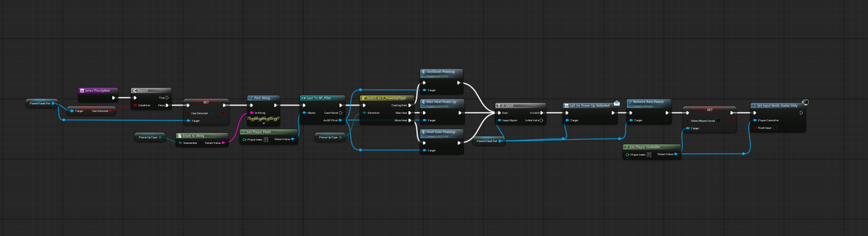Click the Selection input pin on Switch node

click(x=365, y=113)
